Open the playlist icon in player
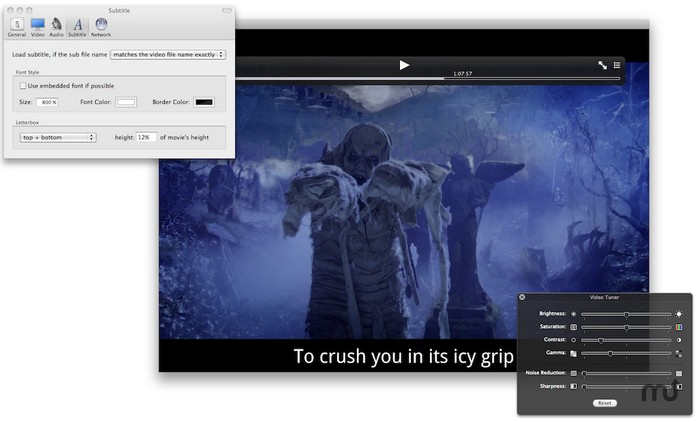Screen dimensions: 700x422 (x=617, y=65)
